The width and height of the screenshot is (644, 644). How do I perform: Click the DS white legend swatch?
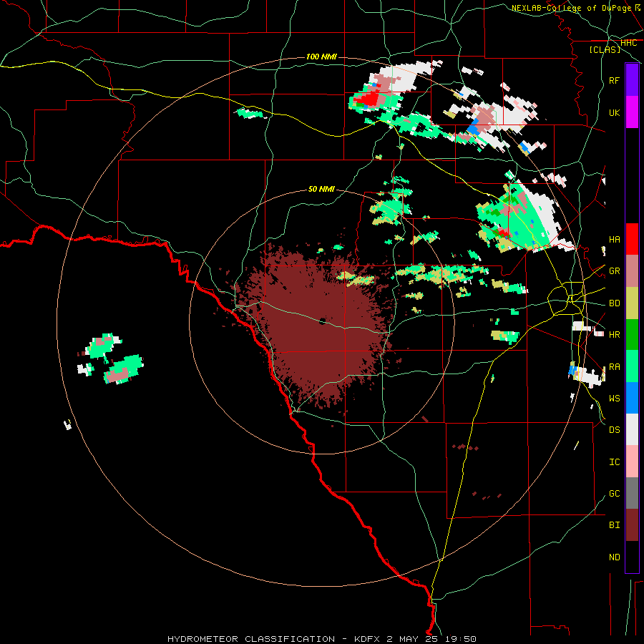point(632,429)
